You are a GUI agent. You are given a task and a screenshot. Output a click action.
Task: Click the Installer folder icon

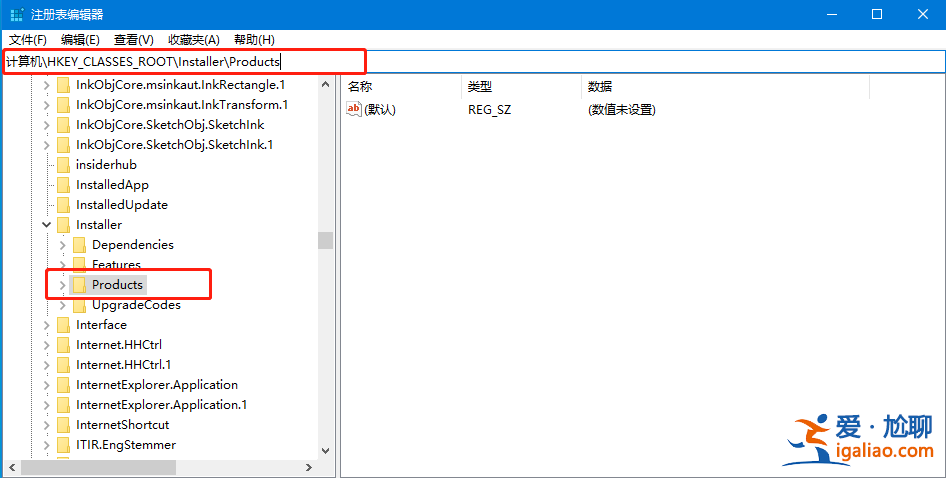pyautogui.click(x=63, y=225)
